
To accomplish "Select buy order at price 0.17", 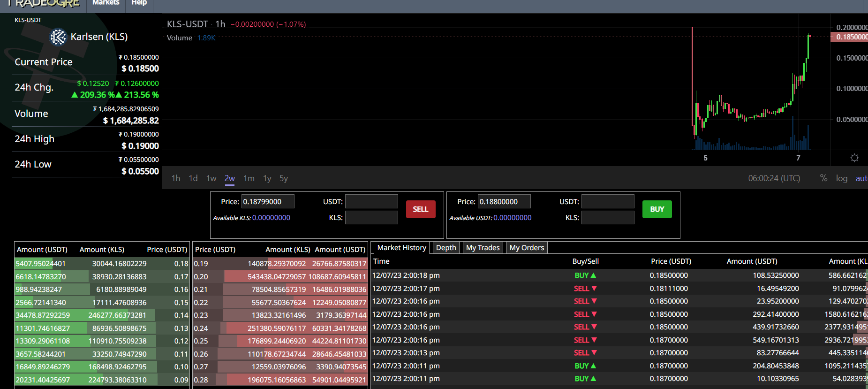I will (x=102, y=277).
